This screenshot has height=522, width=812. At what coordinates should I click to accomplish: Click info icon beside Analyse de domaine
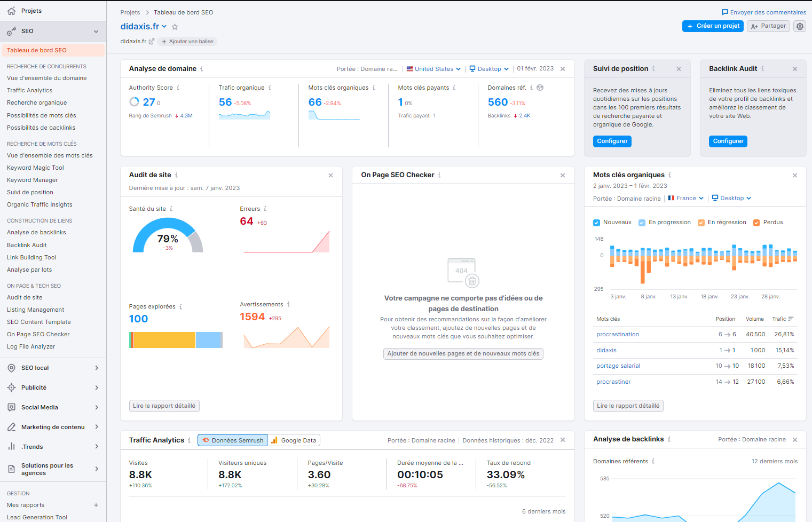[x=201, y=69]
